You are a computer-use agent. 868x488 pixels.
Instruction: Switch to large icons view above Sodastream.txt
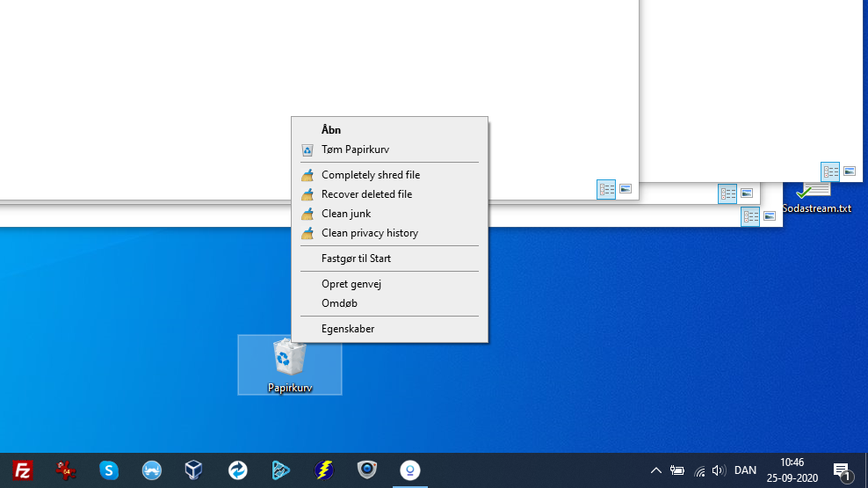pos(850,171)
